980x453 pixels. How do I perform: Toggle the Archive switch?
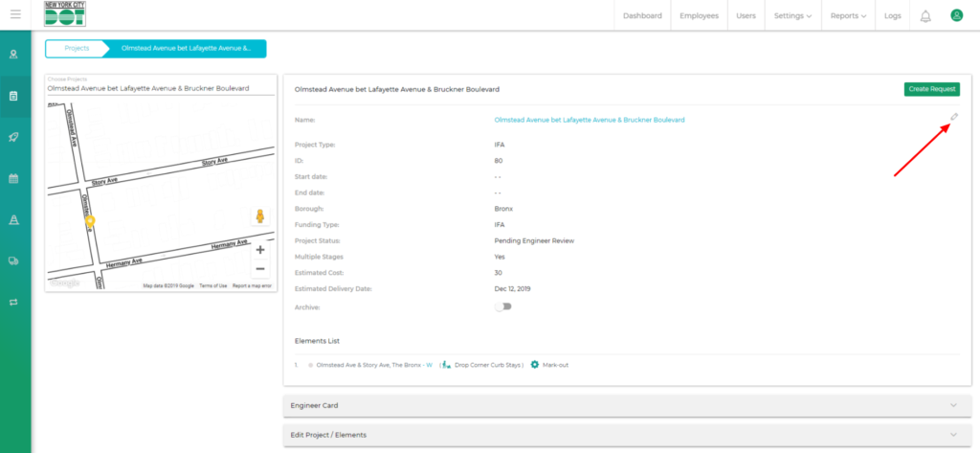pos(502,306)
